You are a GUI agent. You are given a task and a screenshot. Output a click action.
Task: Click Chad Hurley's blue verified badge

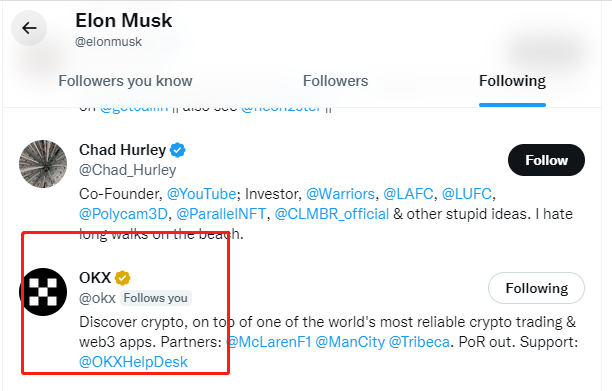[x=178, y=150]
